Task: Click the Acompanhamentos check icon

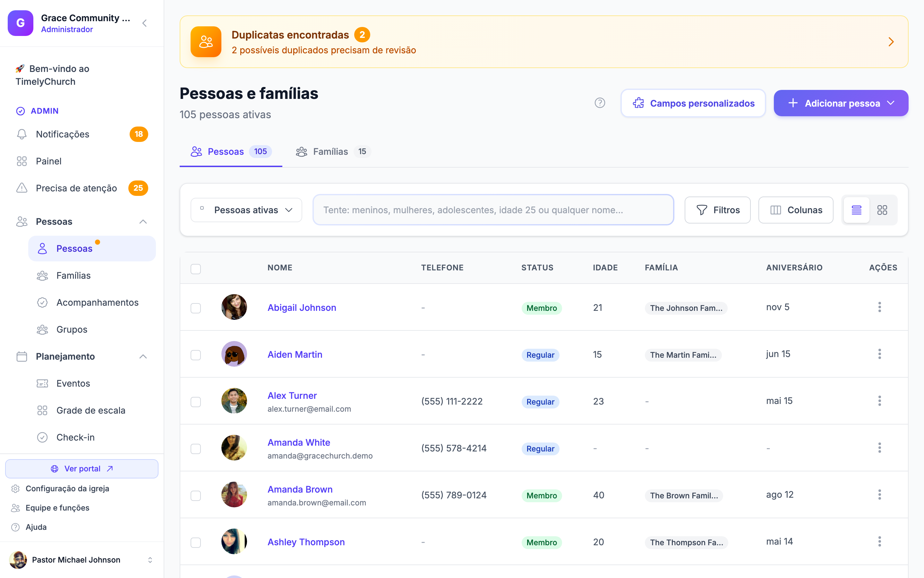Action: tap(42, 302)
